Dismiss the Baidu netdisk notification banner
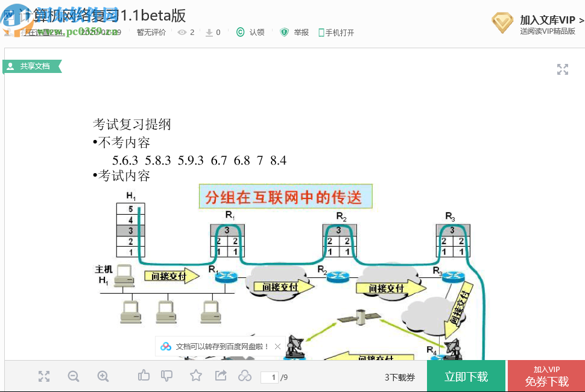Image resolution: width=585 pixels, height=392 pixels. tap(277, 346)
